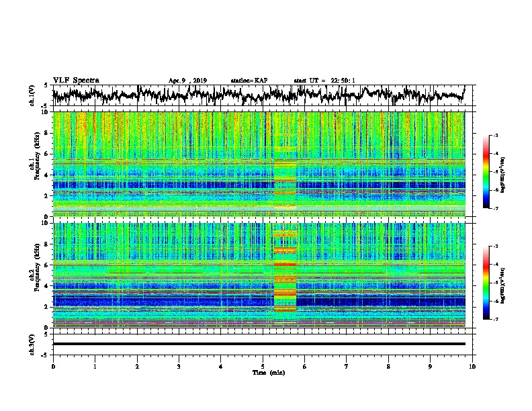Click the "log(PSD)" label beside ch.2 color bar
Viewport: 532px width, 411px height.
pos(503,286)
